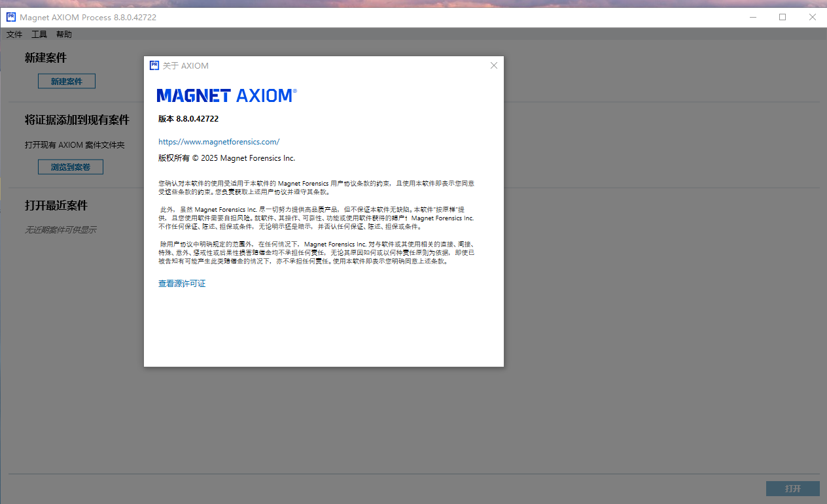
Task: Open the 文件 menu
Action: pos(14,35)
